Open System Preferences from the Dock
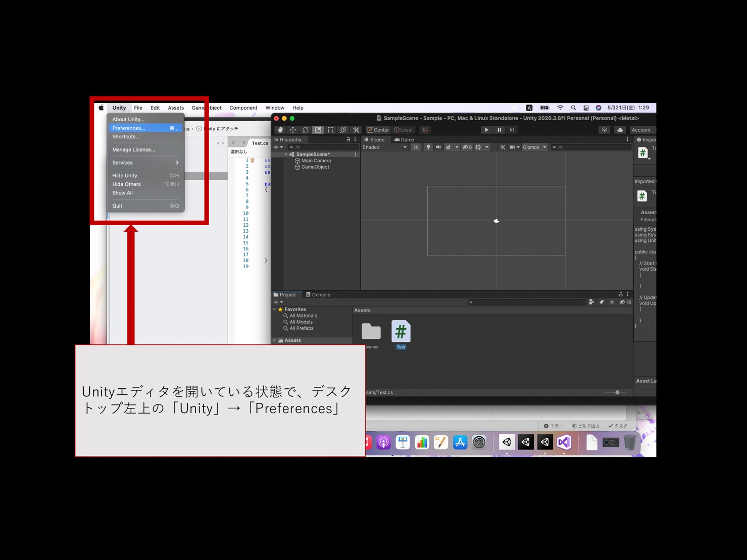This screenshot has height=560, width=747. pos(479,442)
